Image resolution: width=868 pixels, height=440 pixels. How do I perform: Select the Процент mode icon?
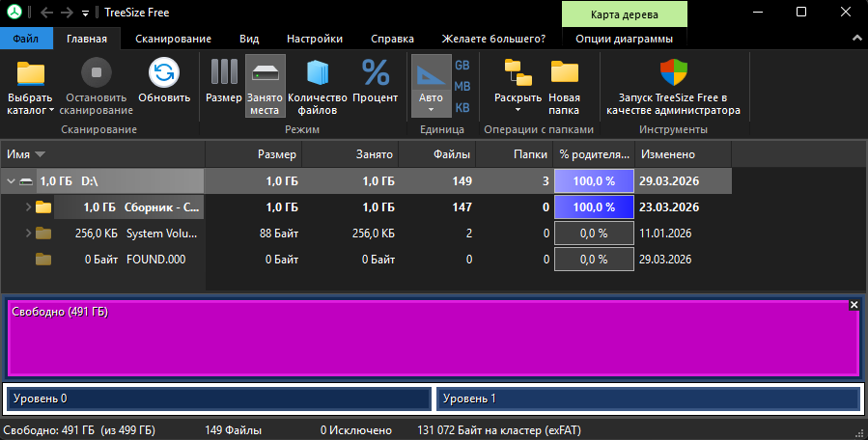[x=376, y=72]
